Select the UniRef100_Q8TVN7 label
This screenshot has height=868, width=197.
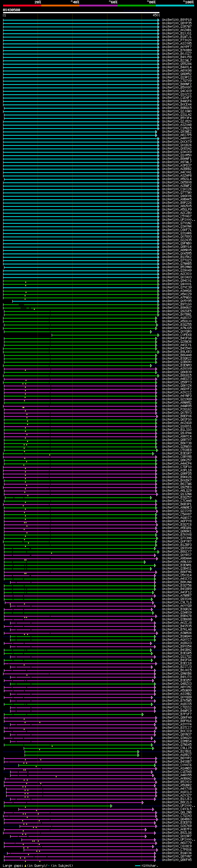coord(177,856)
